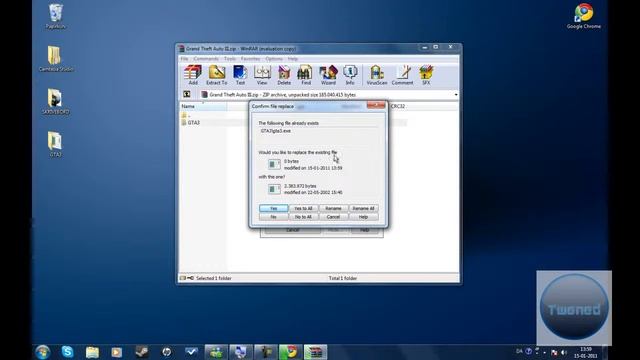Select the GTA3 folder in the file list
This screenshot has height=360, width=640.
point(193,122)
